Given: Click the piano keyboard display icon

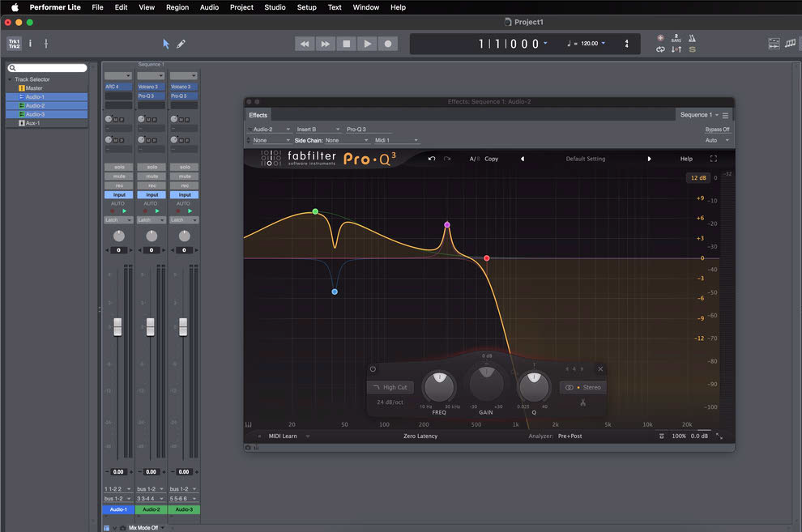Looking at the screenshot, I should (x=249, y=424).
